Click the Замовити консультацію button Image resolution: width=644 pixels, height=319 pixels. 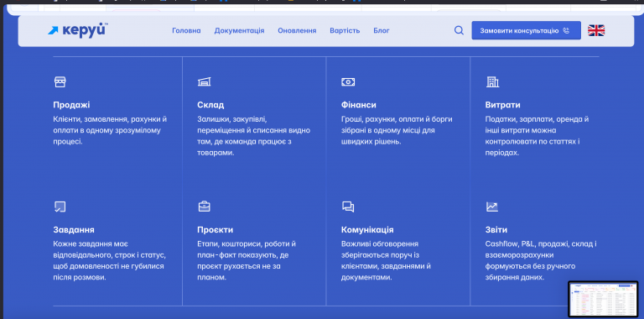[526, 30]
